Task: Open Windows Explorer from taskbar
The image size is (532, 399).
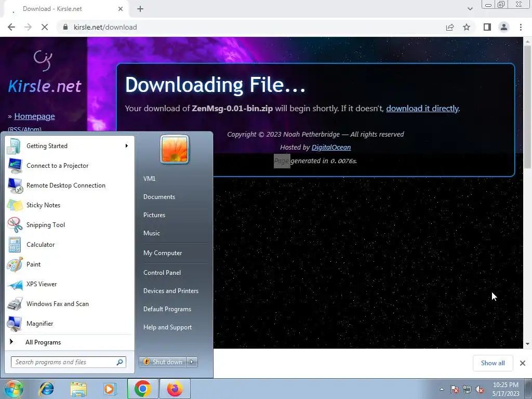Action: coord(78,389)
